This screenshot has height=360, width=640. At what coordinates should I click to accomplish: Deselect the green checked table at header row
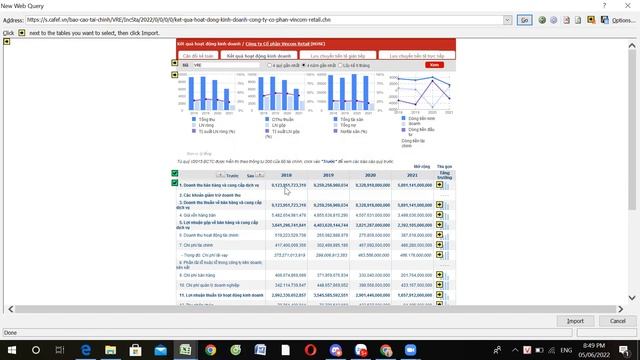pos(174,173)
